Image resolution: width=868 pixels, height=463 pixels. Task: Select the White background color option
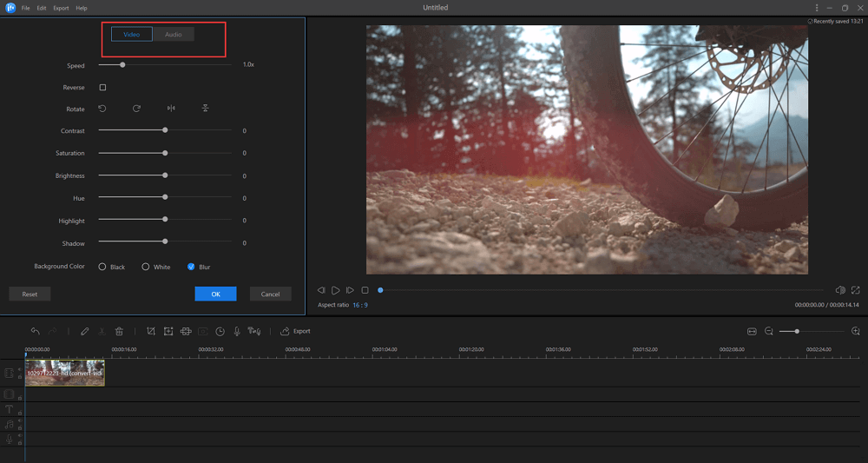[146, 267]
